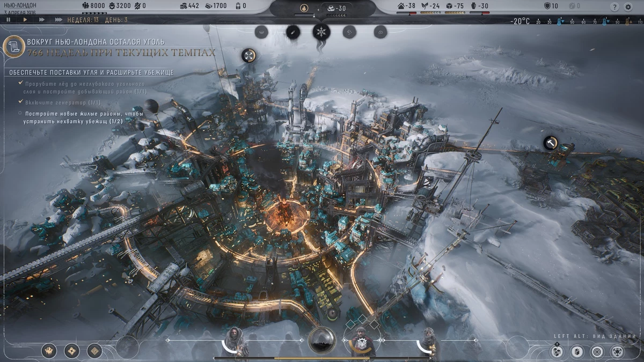Screen dimensions: 644x362
Task: Click the shield stat showing 10
Action: pyautogui.click(x=551, y=6)
